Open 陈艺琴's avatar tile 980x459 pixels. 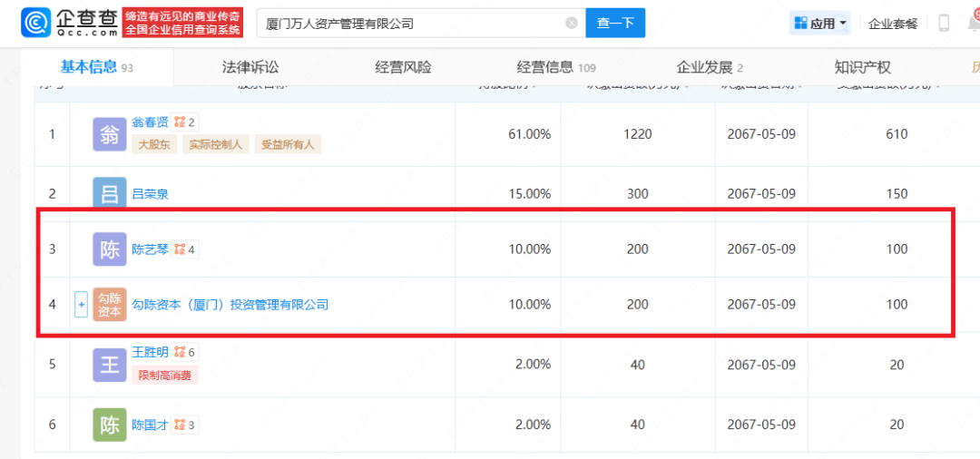pyautogui.click(x=110, y=249)
